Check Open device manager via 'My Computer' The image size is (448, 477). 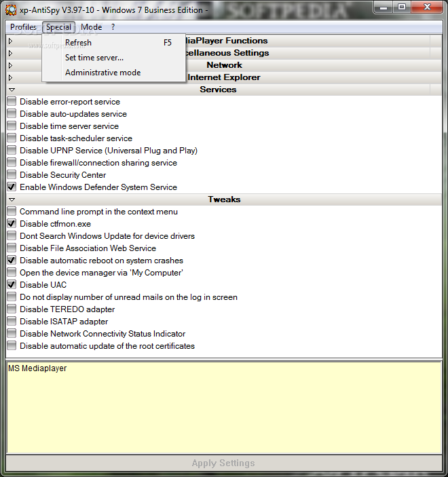tap(12, 272)
